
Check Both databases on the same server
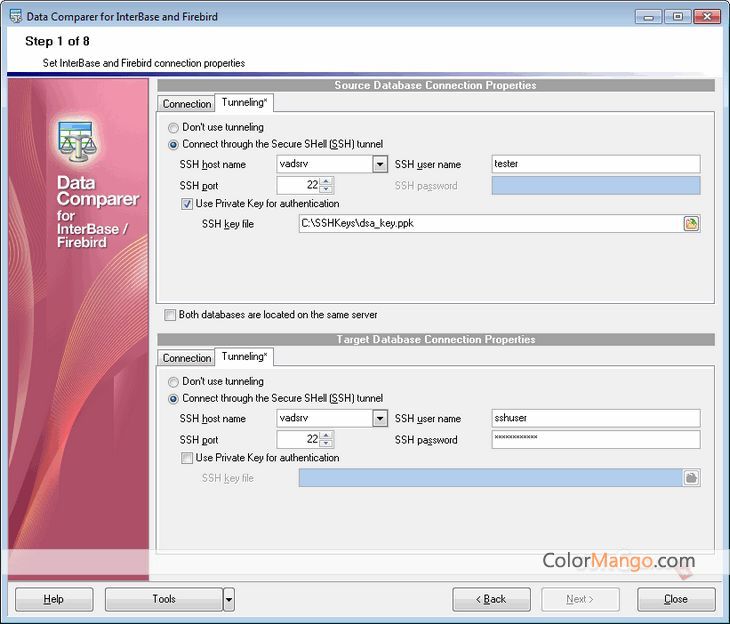click(x=170, y=315)
